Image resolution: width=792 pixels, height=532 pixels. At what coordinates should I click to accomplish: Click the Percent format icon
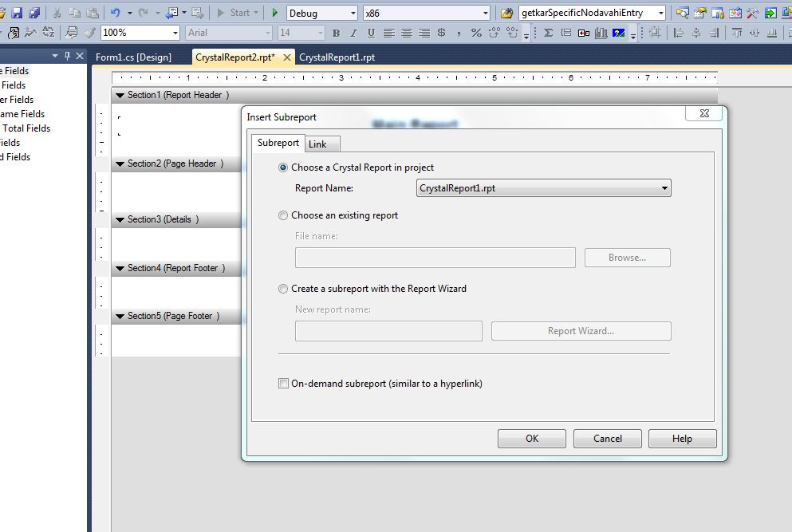[476, 33]
